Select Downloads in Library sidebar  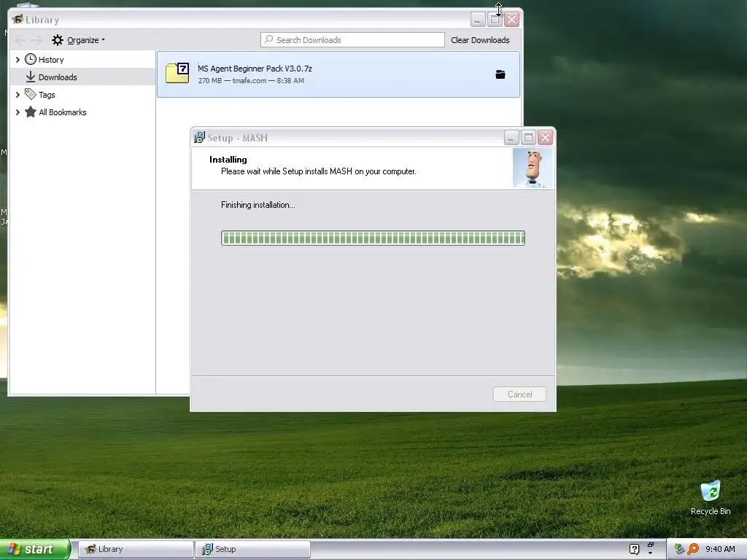click(58, 77)
